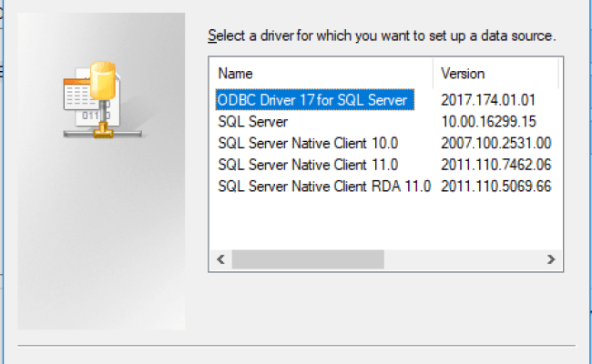This screenshot has height=364, width=592.
Task: Choose SQL Server Native Client 10.0
Action: click(308, 143)
